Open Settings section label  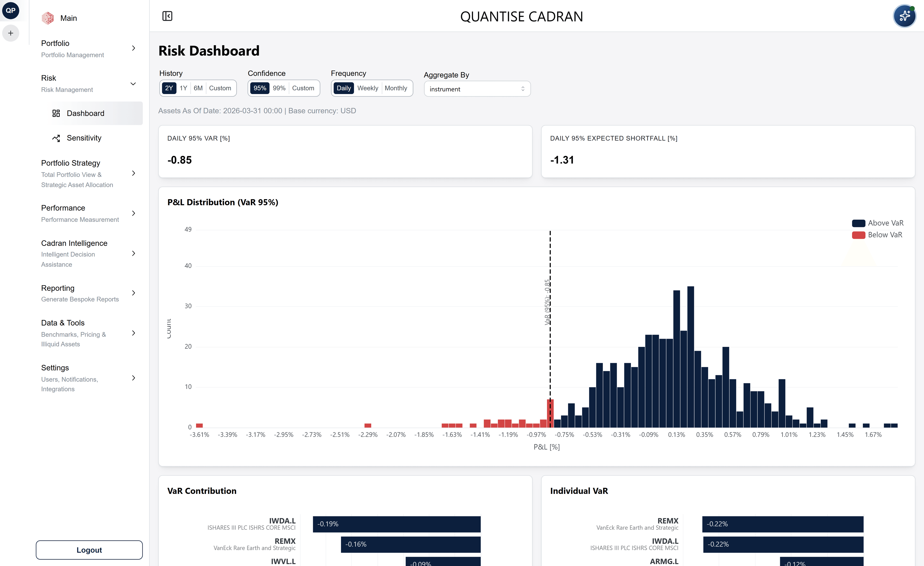coord(55,368)
